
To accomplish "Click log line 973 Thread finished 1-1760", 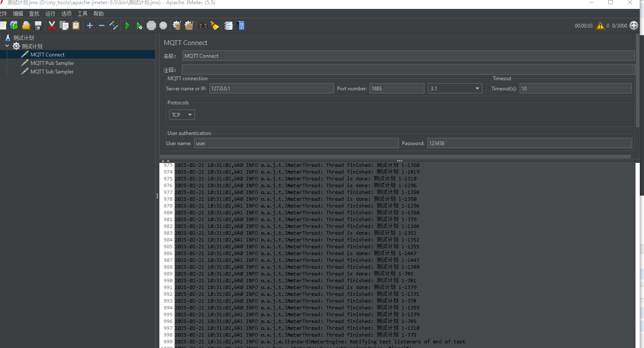I will tap(297, 165).
